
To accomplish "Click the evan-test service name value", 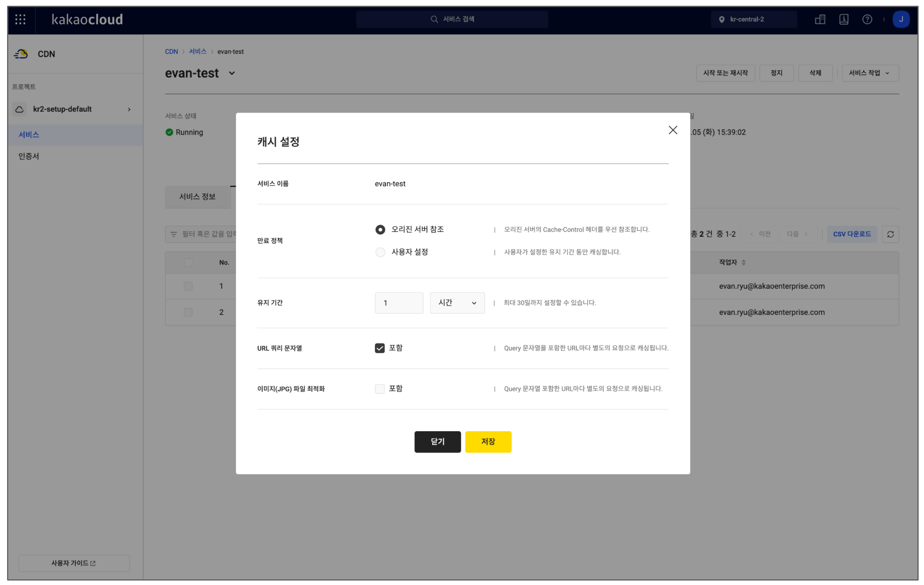I will 390,184.
